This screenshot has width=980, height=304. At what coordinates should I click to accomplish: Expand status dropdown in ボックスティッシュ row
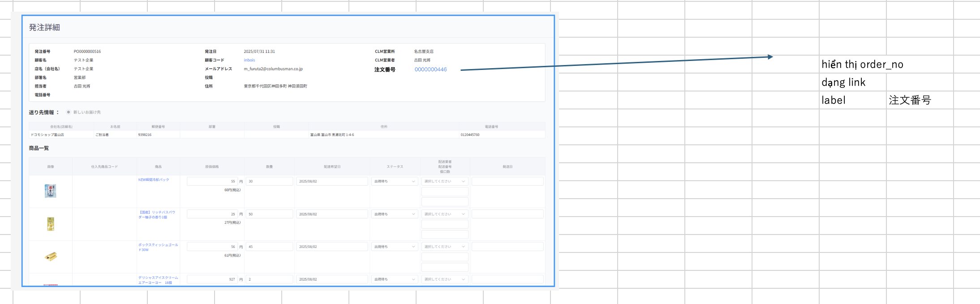(x=395, y=247)
